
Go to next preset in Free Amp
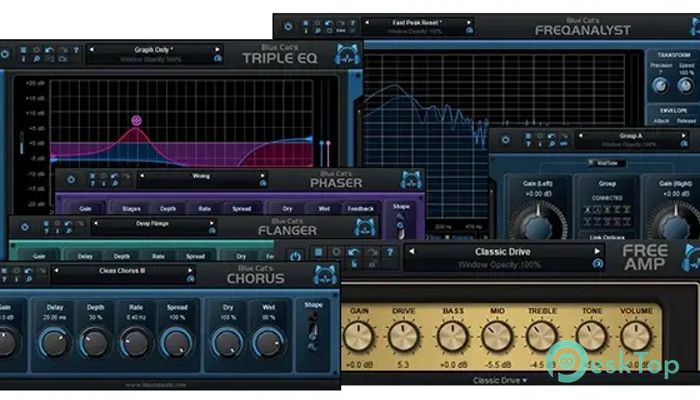click(597, 252)
